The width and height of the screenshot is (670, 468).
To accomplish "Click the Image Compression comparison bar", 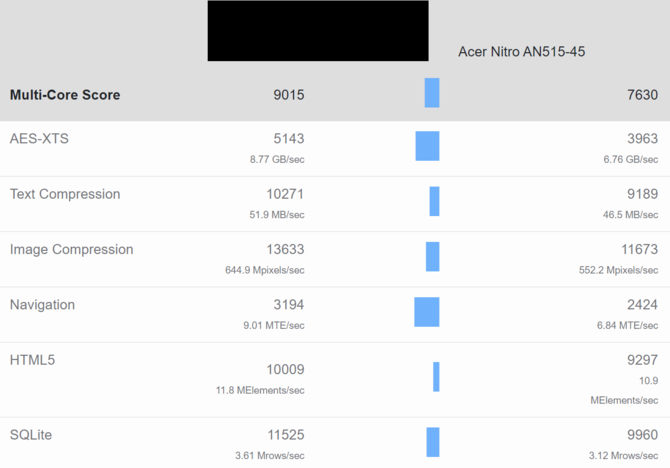I will coord(432,256).
